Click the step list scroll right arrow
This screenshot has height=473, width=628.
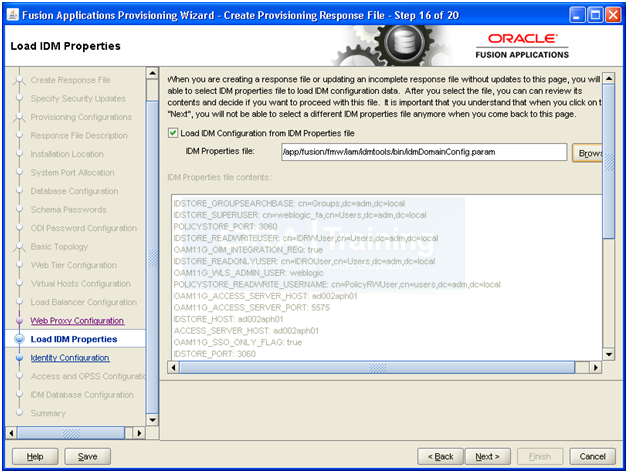coord(139,433)
